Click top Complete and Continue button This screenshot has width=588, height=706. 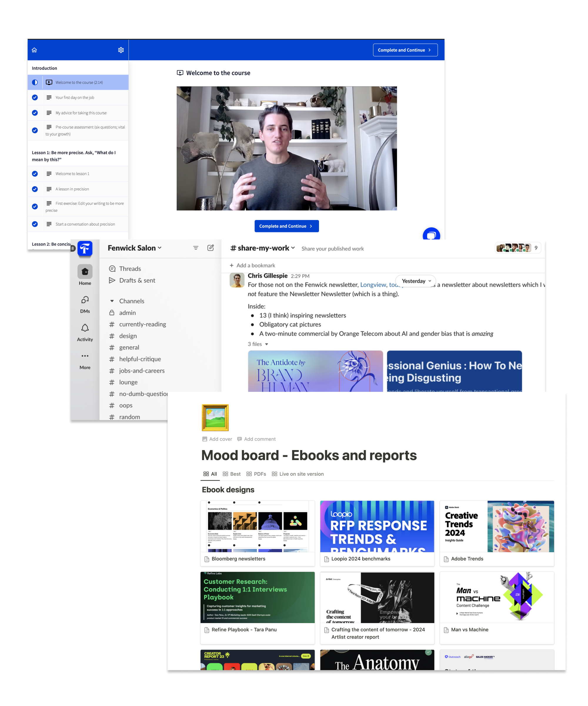point(405,50)
